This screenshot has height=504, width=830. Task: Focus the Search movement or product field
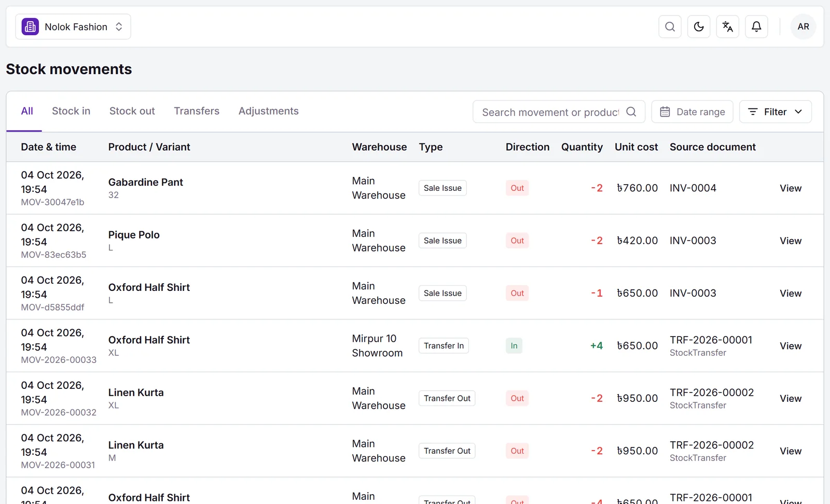pos(559,111)
